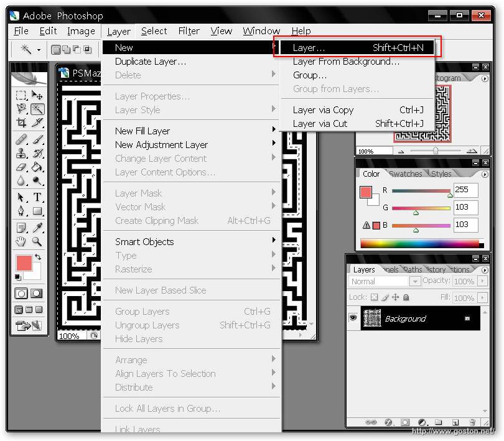Viewport: 504px width, 441px height.
Task: Select the Slice tool
Action: (x=37, y=123)
